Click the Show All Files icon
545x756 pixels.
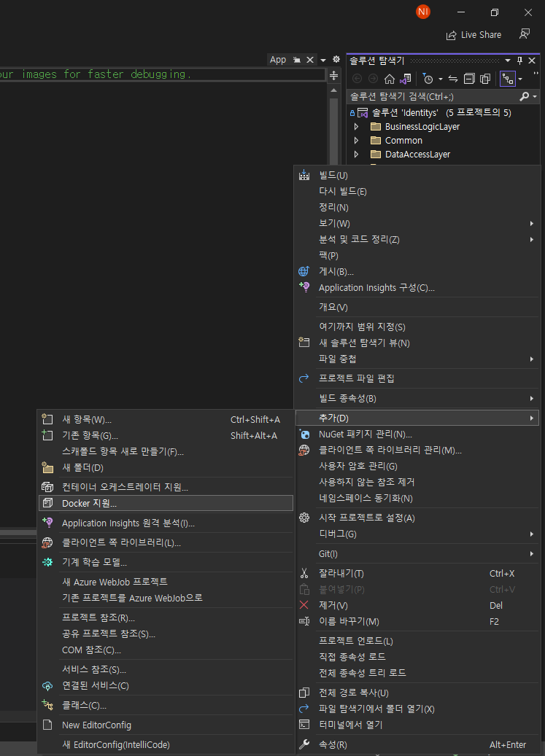click(x=485, y=79)
